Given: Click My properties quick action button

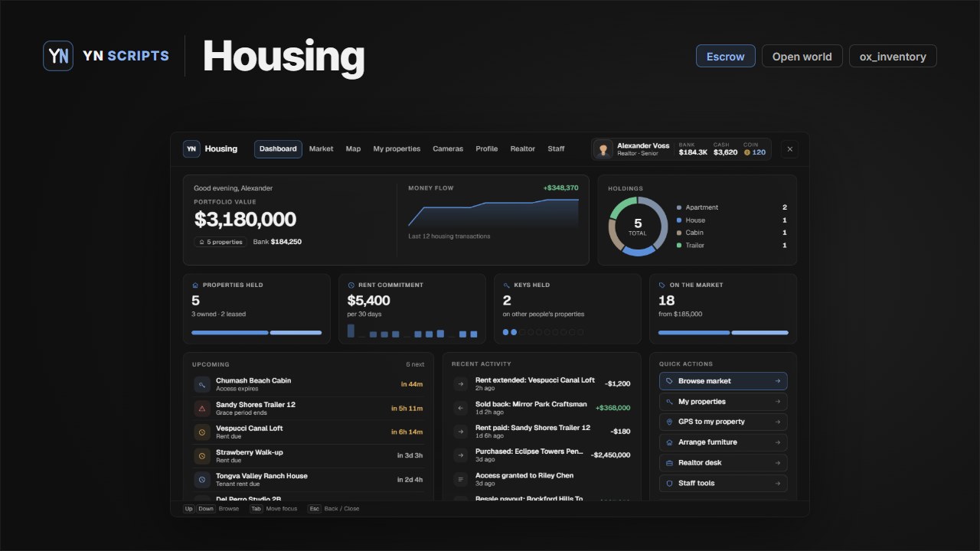Looking at the screenshot, I should [x=723, y=402].
